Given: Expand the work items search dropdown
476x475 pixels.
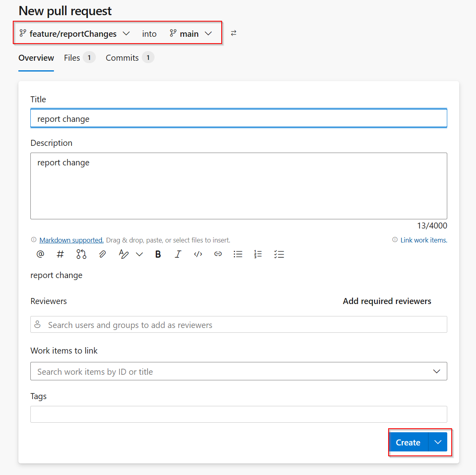Looking at the screenshot, I should 436,371.
